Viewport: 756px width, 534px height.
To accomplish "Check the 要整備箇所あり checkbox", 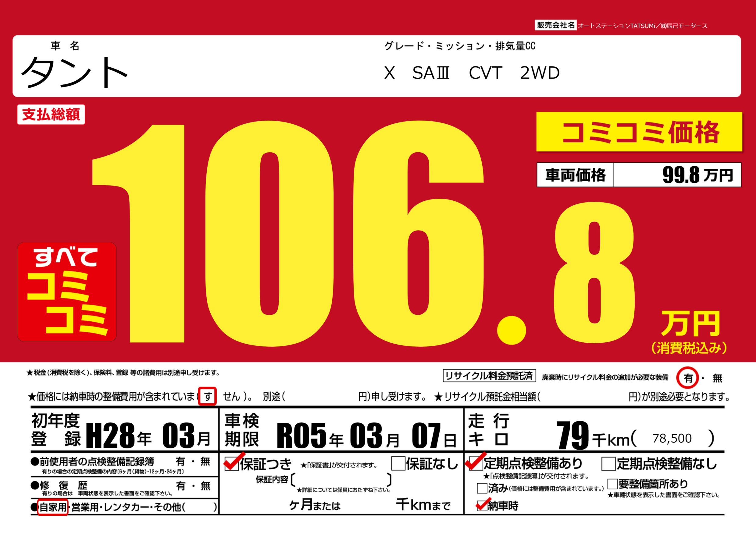I will [612, 484].
